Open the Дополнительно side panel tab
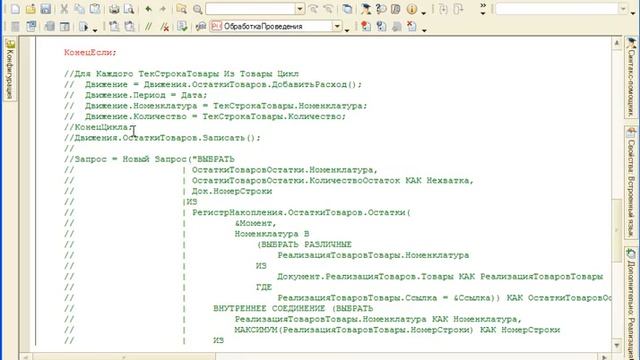Image resolution: width=640 pixels, height=360 pixels. tap(631, 304)
